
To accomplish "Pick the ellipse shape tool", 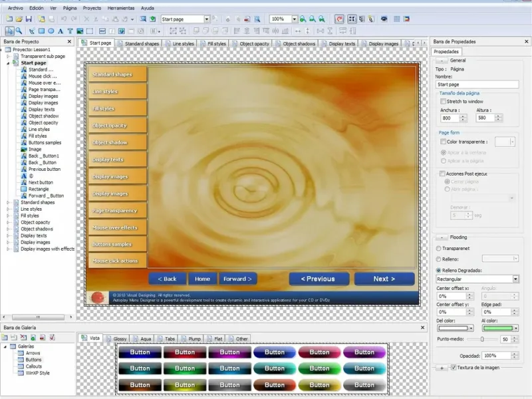I will click(x=51, y=31).
